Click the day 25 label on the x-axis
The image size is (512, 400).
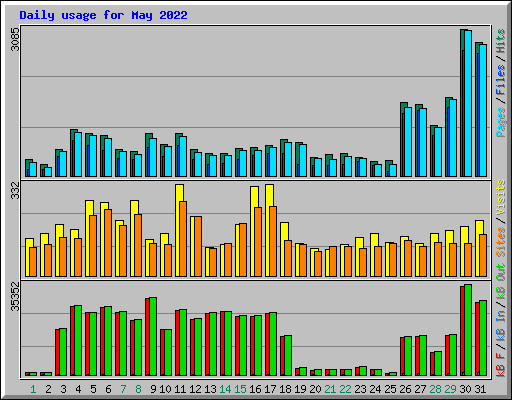pos(390,389)
